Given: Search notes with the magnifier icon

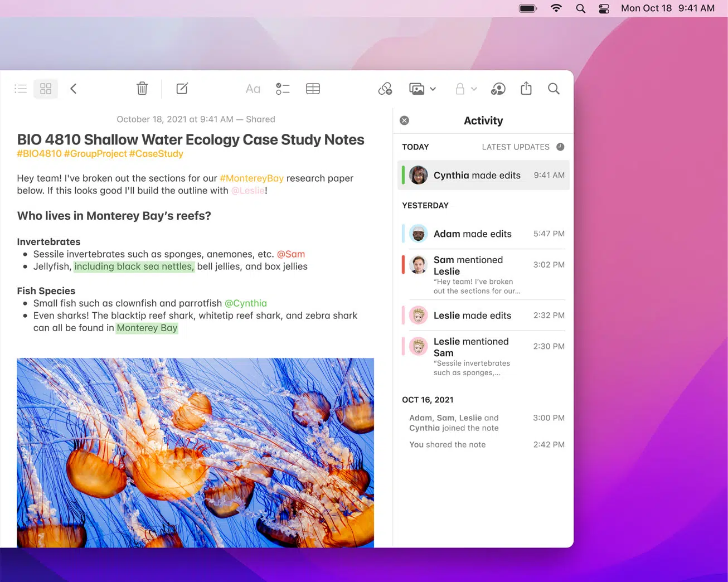Looking at the screenshot, I should point(554,89).
